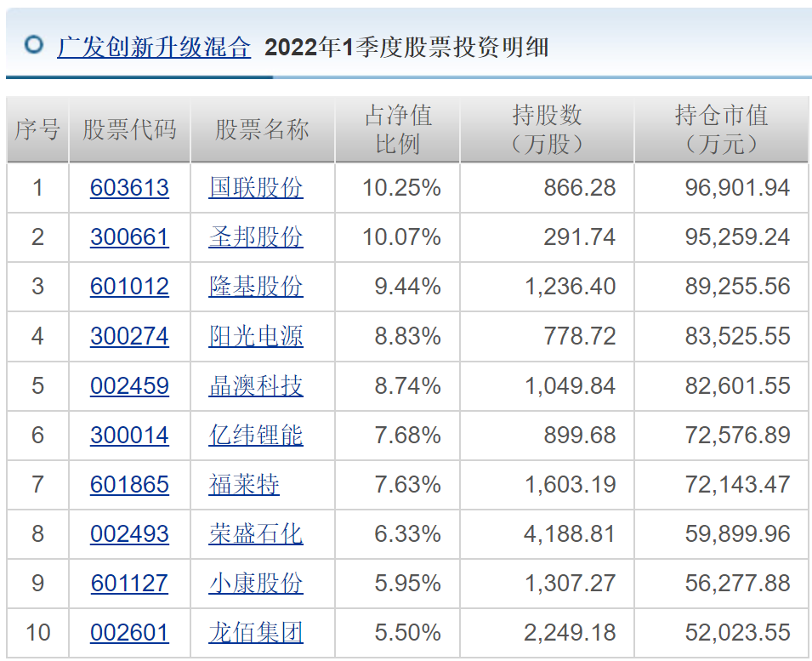This screenshot has height=661, width=812.
Task: Open stock code 002459 link
Action: pyautogui.click(x=129, y=386)
